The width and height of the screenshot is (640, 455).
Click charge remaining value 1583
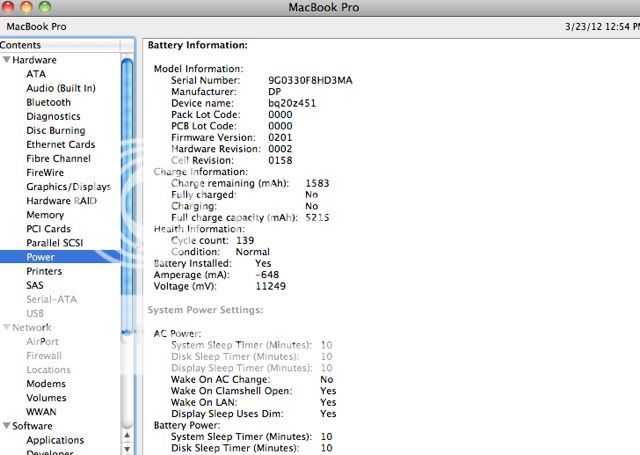point(317,183)
